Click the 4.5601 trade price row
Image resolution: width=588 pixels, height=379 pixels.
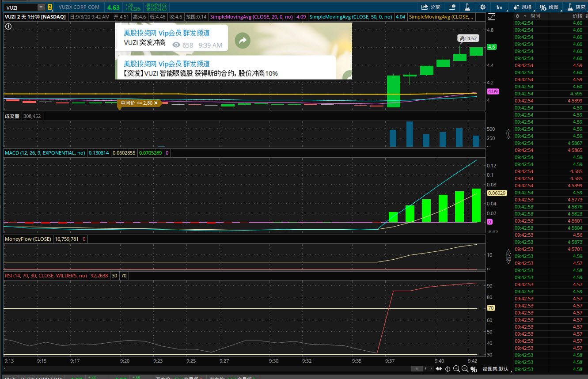pyautogui.click(x=550, y=221)
